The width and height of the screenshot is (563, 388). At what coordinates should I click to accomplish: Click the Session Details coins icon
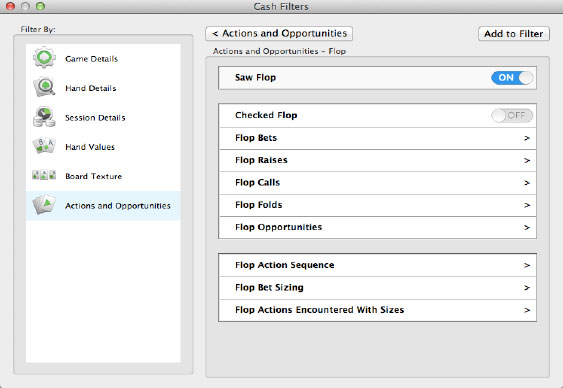pos(44,117)
